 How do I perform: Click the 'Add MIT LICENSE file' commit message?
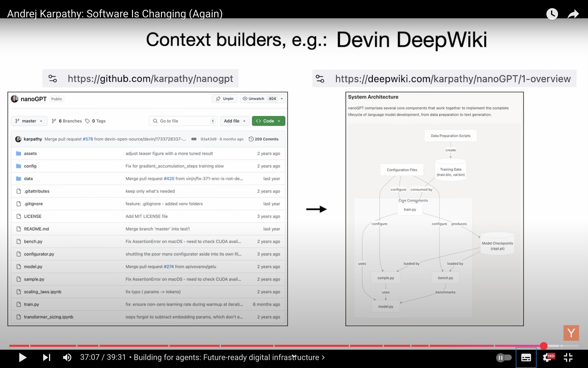[147, 216]
